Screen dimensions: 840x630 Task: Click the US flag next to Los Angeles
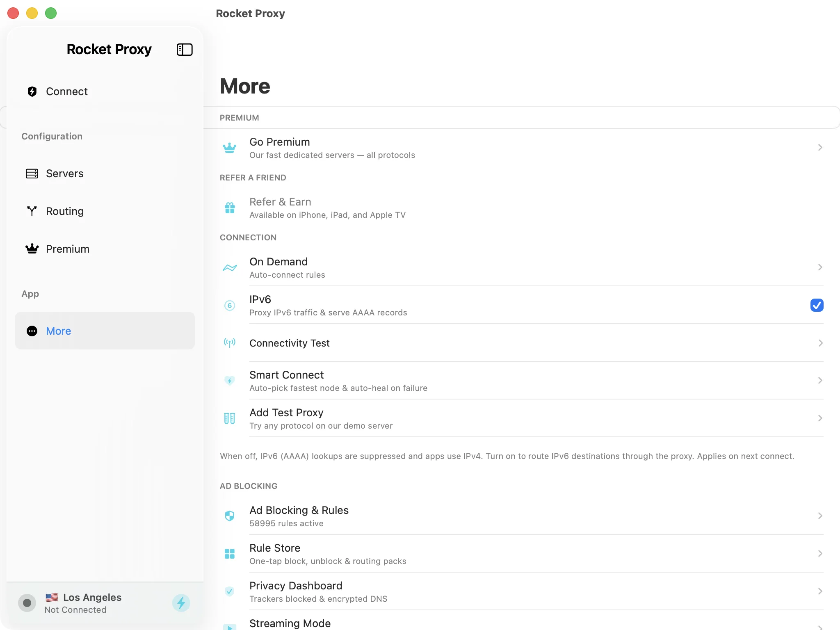[x=52, y=597]
